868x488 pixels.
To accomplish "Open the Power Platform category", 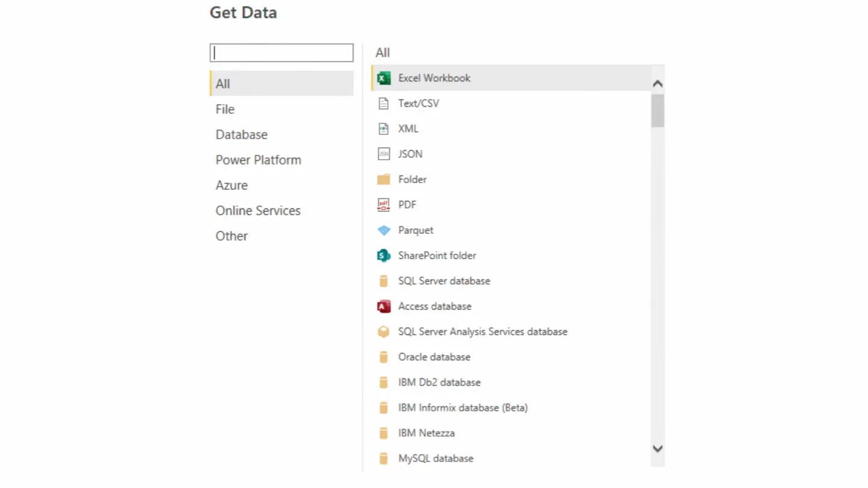I will tap(281, 160).
